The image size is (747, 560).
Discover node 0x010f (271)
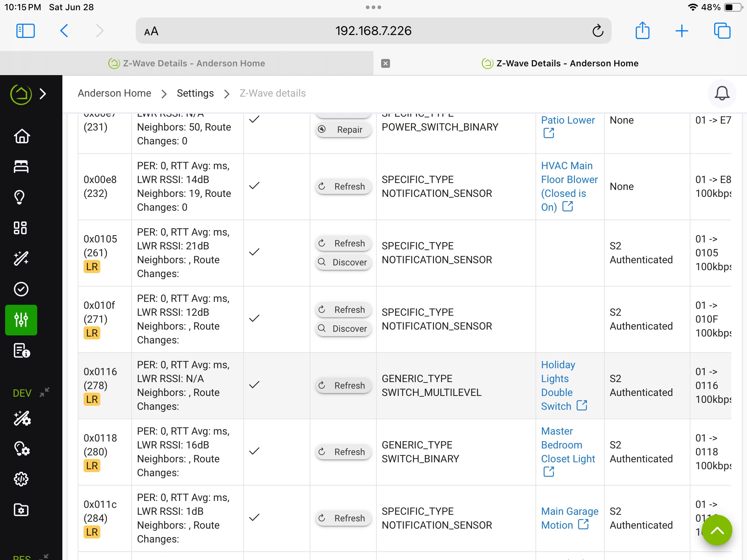344,329
